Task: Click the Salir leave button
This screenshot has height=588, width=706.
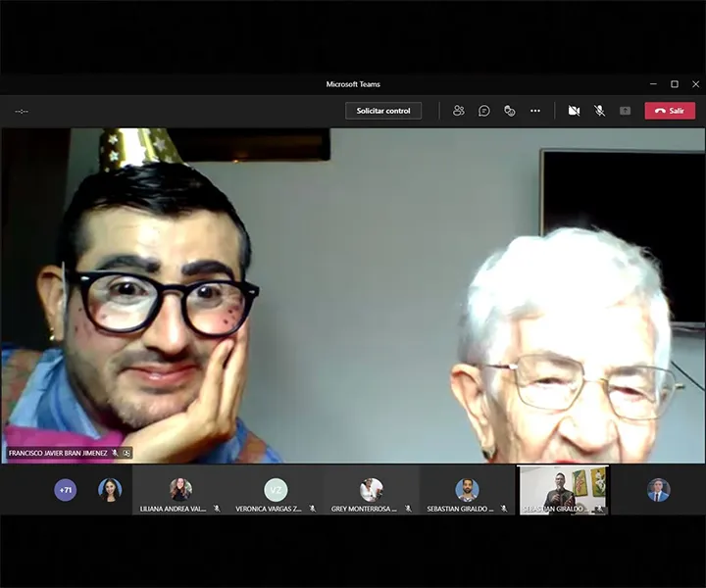Action: pyautogui.click(x=670, y=111)
